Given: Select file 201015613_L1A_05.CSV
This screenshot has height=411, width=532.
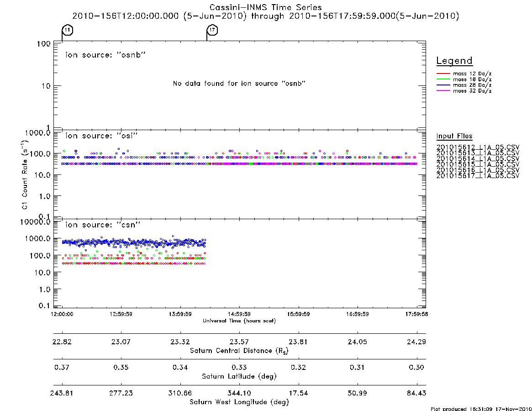Looking at the screenshot, I should [x=478, y=153].
